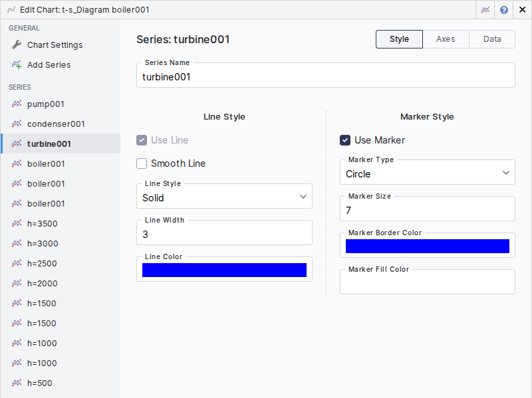This screenshot has height=398, width=532.
Task: Expand the Marker Type dropdown
Action: (427, 173)
